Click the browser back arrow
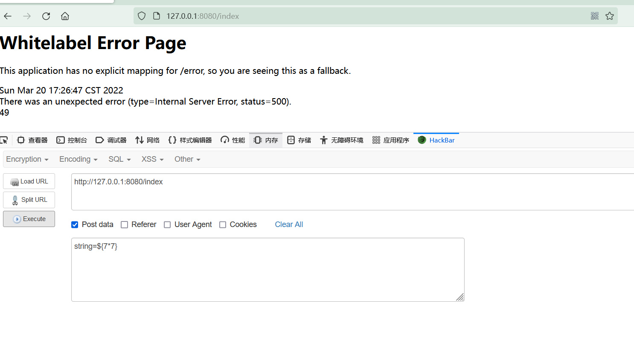The image size is (634, 364). [8, 16]
